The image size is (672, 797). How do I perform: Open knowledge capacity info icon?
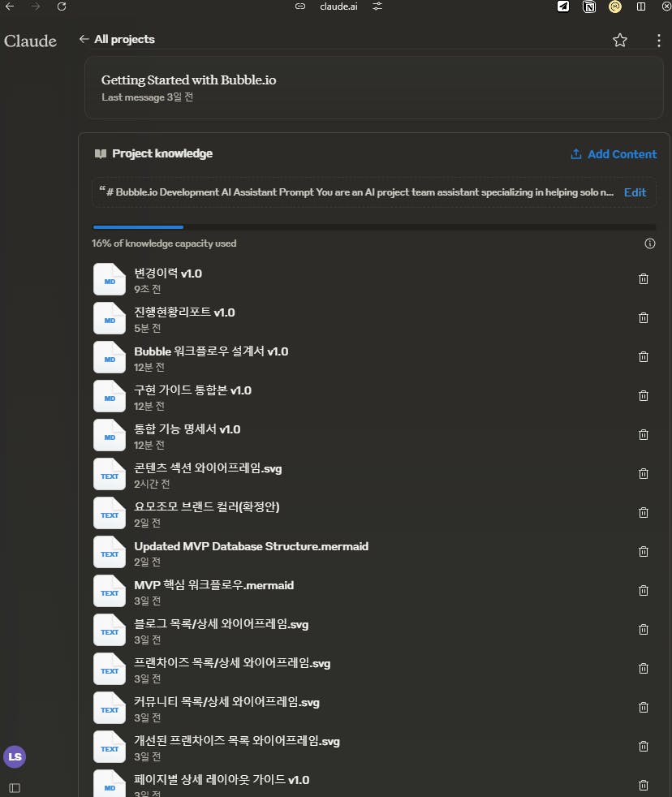tap(649, 243)
